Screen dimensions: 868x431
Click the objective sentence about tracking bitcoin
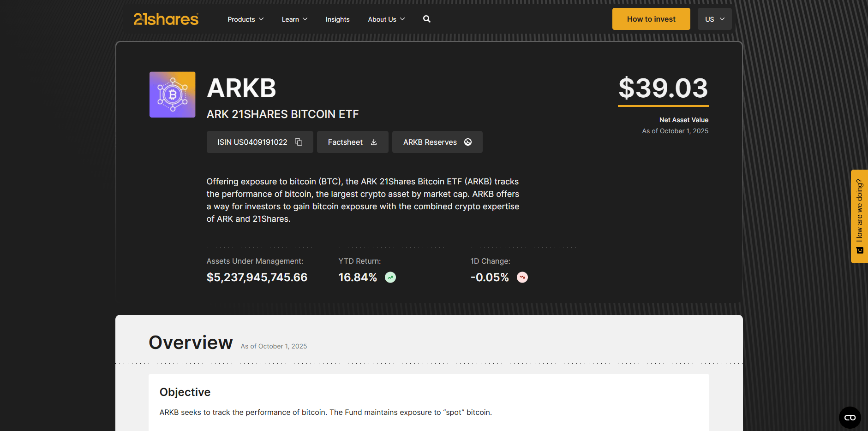click(x=326, y=412)
